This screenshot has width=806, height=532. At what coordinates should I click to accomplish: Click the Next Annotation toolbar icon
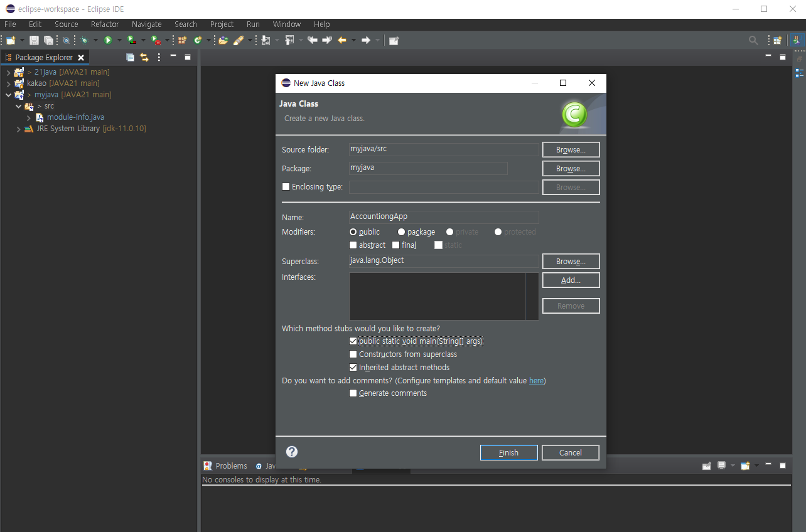tap(266, 40)
